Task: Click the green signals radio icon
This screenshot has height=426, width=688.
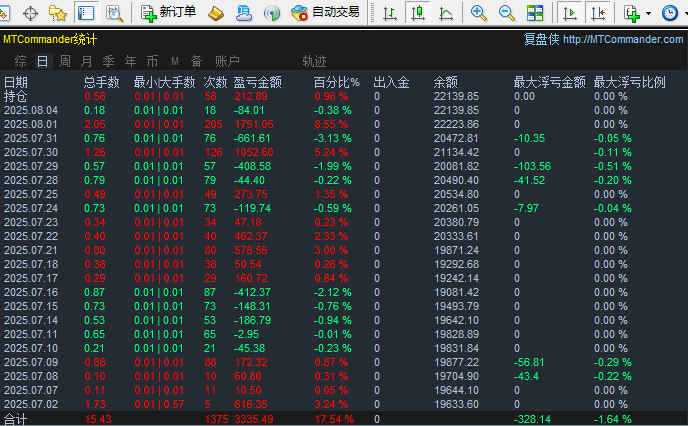Action: 272,14
